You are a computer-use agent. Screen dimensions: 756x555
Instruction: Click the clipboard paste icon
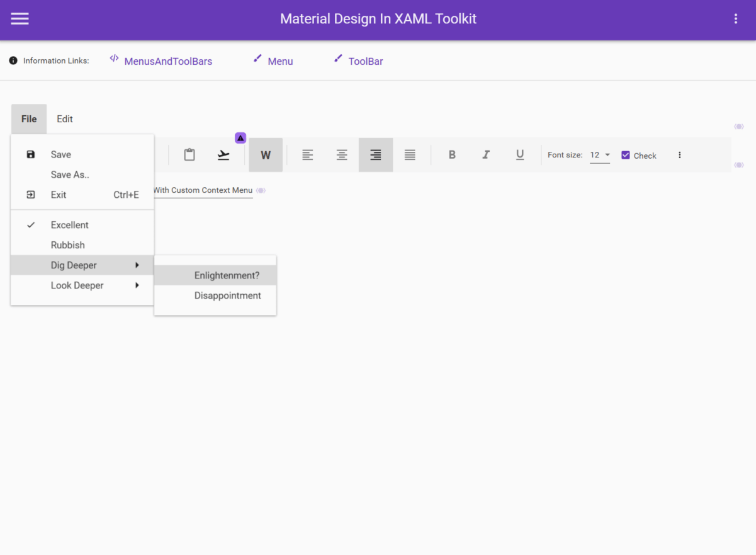pyautogui.click(x=189, y=154)
